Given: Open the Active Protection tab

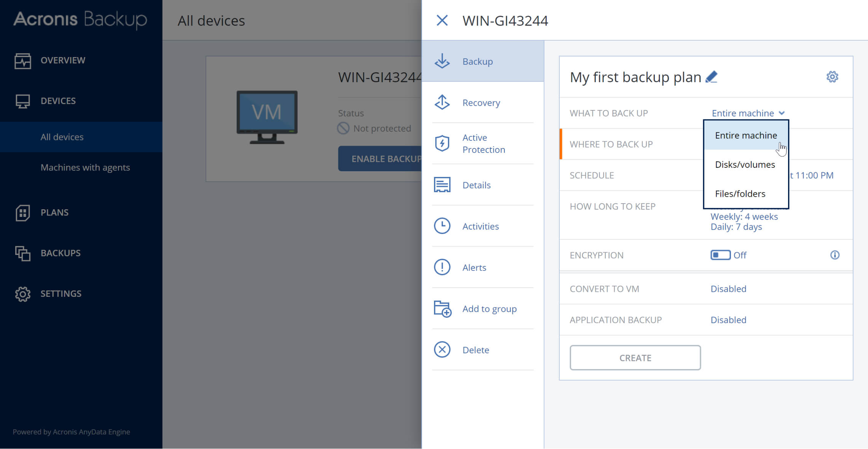Looking at the screenshot, I should [483, 143].
